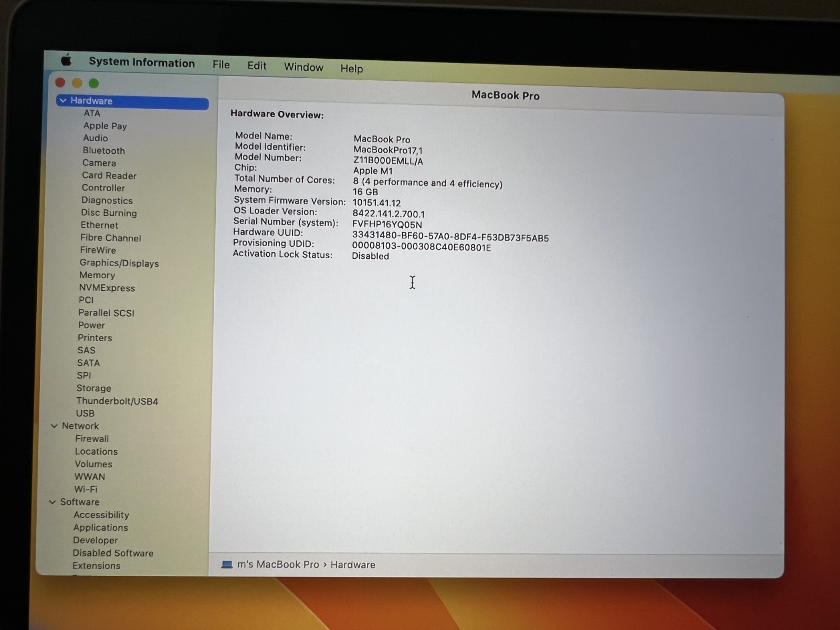Viewport: 840px width, 630px height.
Task: Open the File menu
Action: point(221,65)
